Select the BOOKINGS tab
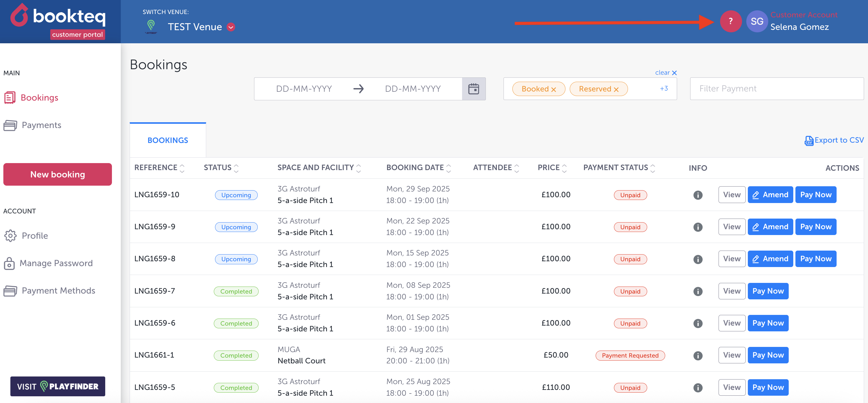 [168, 141]
